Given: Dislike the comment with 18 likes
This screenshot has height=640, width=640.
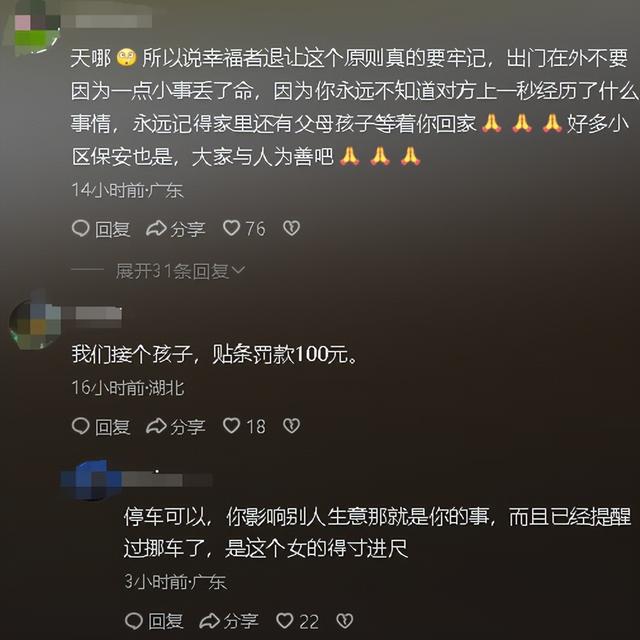Looking at the screenshot, I should (291, 426).
